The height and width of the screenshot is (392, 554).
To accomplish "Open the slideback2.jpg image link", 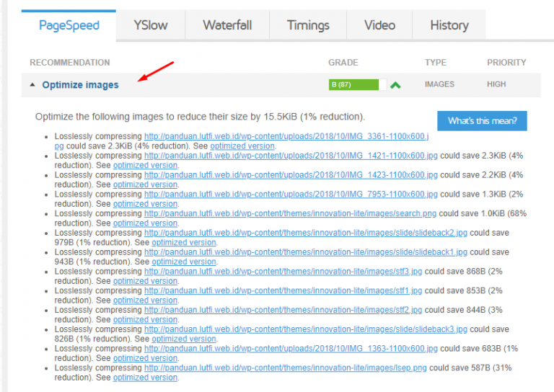I will 306,233.
